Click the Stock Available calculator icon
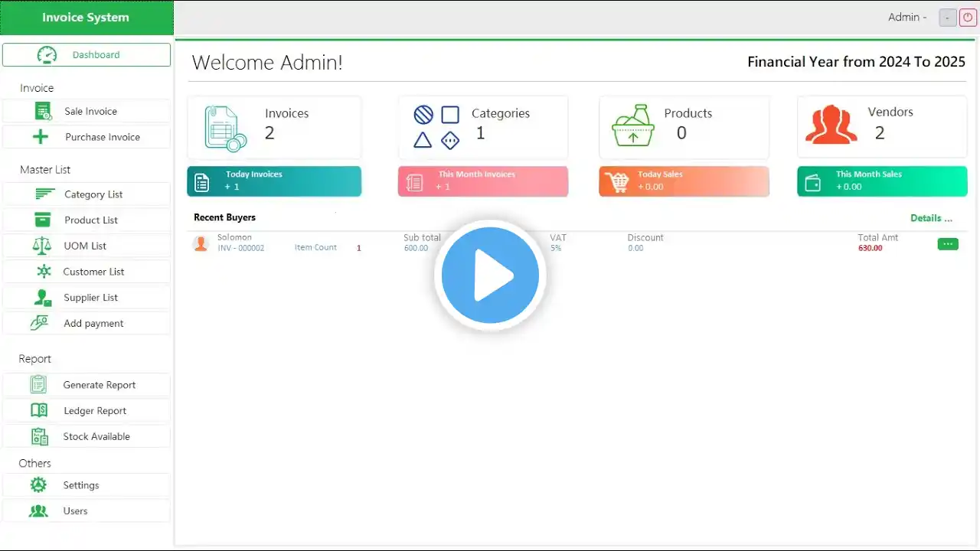 click(39, 436)
